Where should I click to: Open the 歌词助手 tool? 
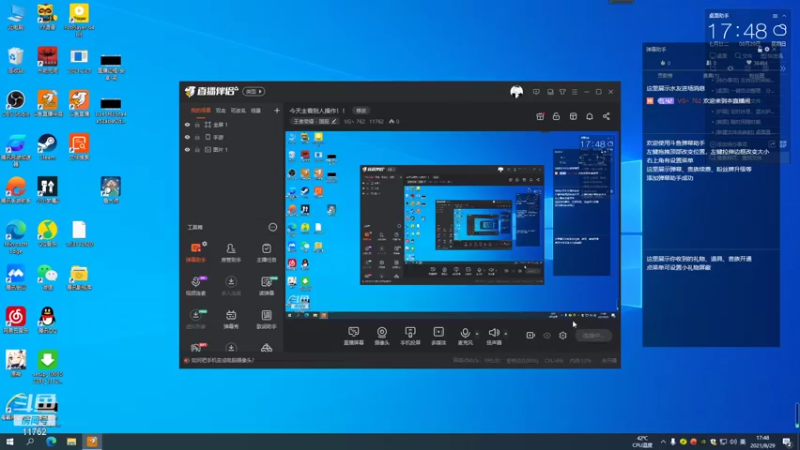tap(266, 319)
